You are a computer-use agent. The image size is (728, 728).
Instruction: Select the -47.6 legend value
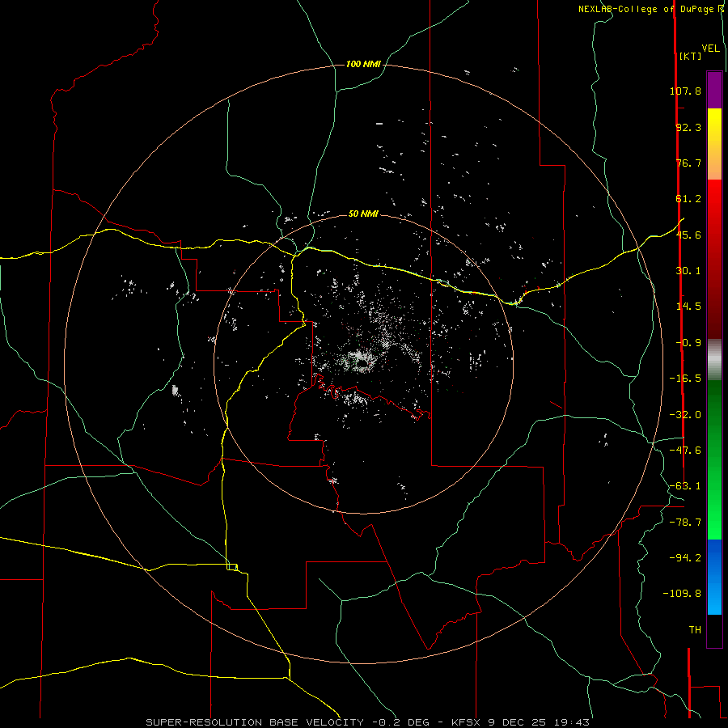[685, 451]
